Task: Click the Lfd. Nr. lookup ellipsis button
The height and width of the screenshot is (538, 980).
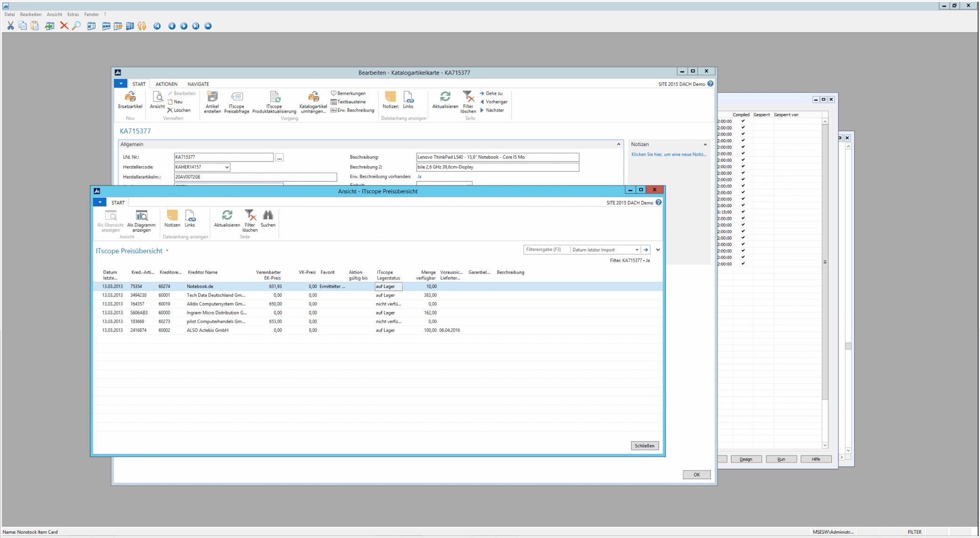Action: (x=280, y=158)
